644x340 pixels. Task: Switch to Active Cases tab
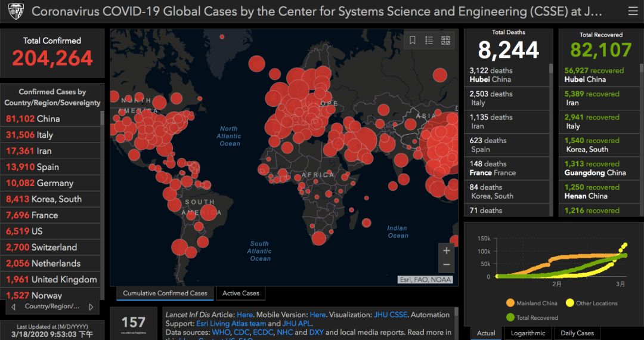pyautogui.click(x=241, y=293)
